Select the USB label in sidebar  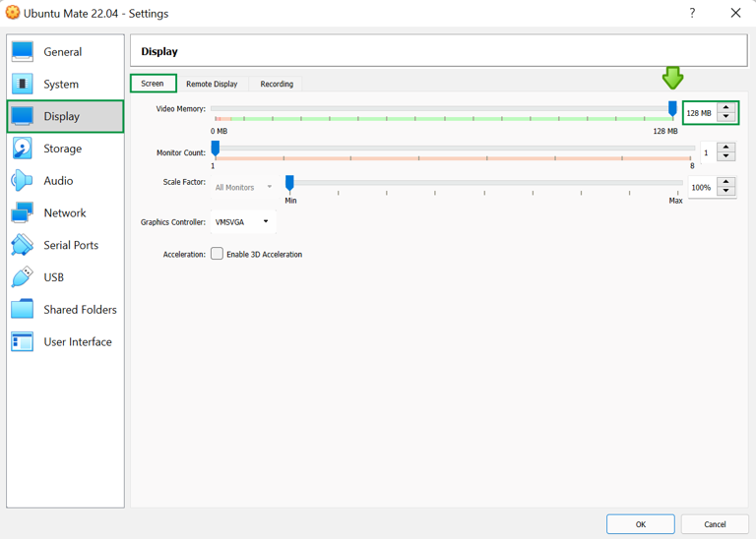53,277
